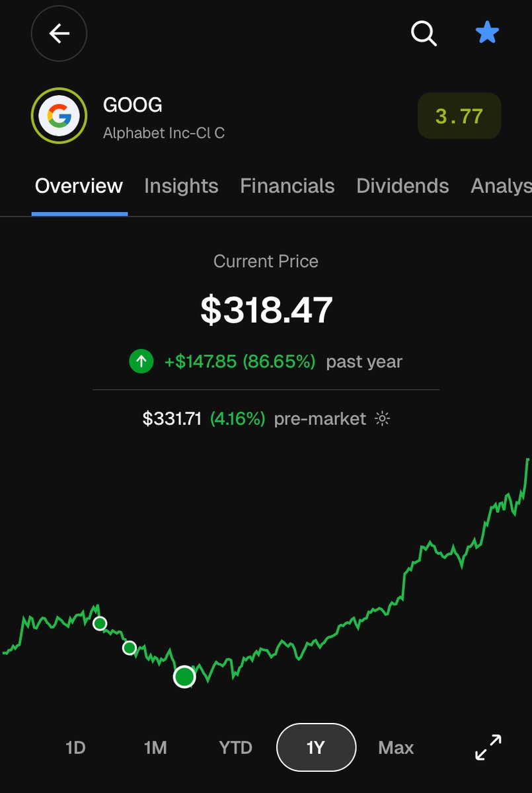This screenshot has width=532, height=793.
Task: Navigate back using the arrow icon
Action: [x=59, y=34]
